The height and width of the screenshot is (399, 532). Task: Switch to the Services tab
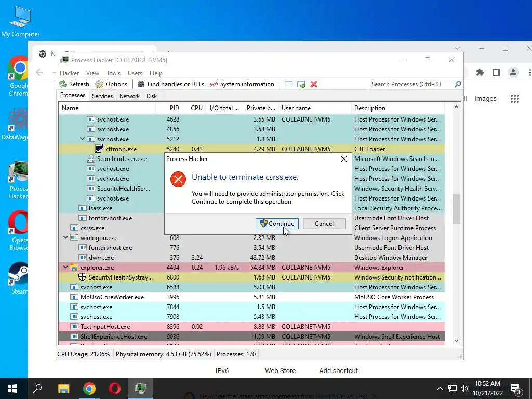coord(102,96)
